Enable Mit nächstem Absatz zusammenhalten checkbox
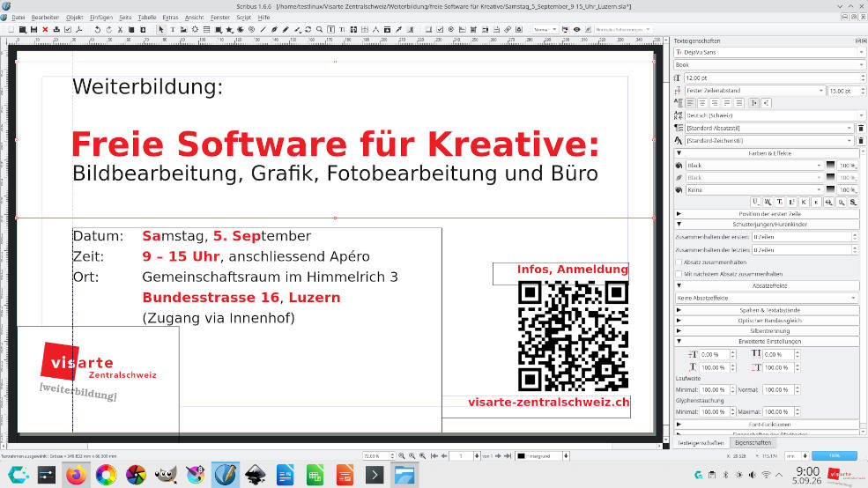Viewport: 868px width, 488px height. (x=679, y=274)
